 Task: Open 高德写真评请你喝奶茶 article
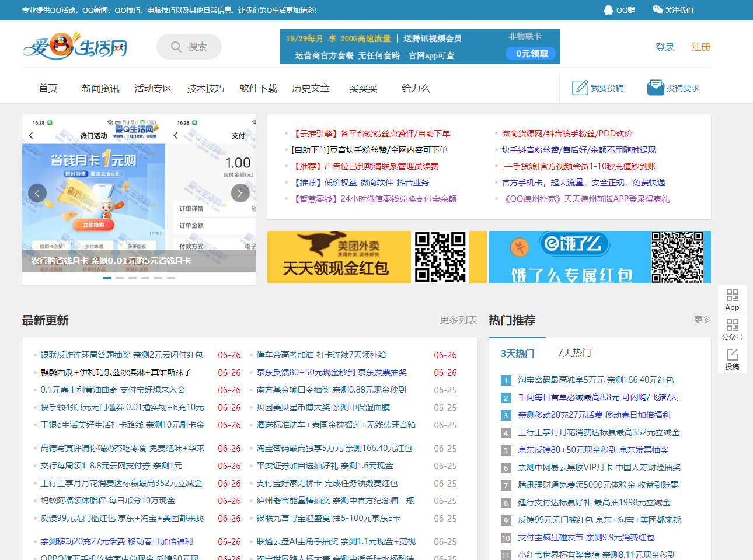click(123, 448)
